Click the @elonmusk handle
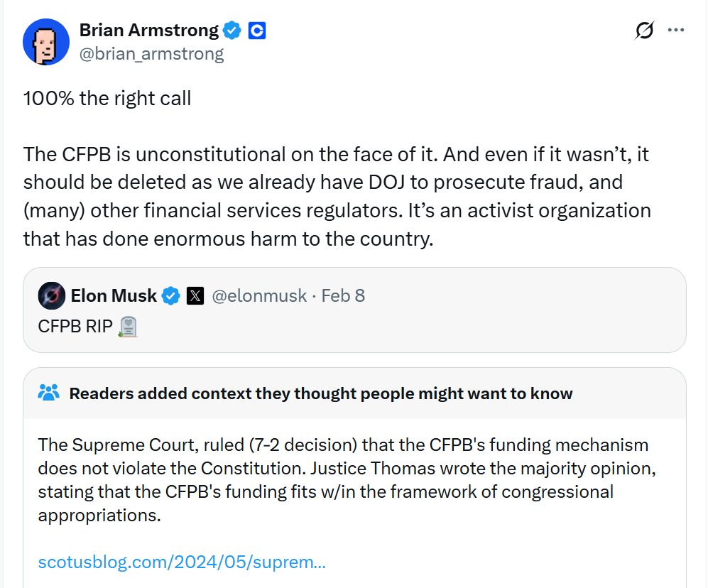 click(259, 295)
